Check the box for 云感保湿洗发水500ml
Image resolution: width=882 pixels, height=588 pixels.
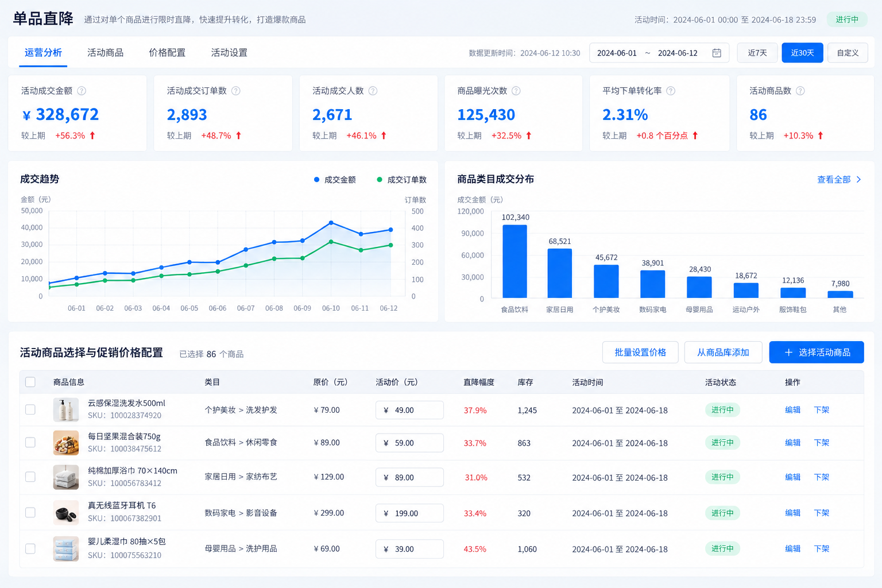coord(30,409)
